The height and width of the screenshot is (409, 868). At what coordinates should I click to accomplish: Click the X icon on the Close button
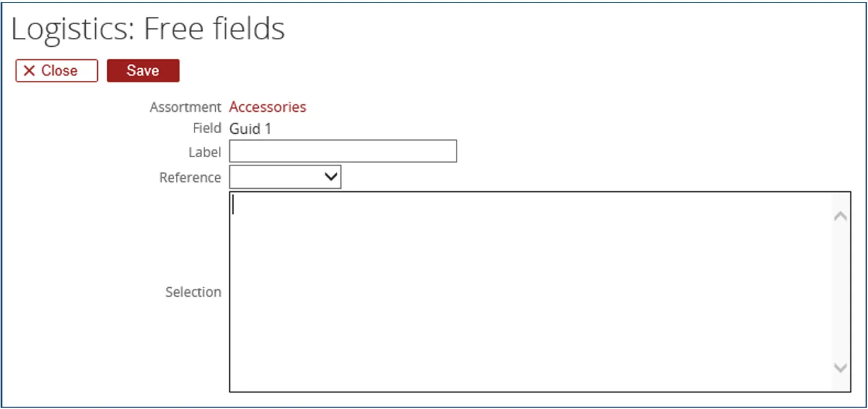29,71
